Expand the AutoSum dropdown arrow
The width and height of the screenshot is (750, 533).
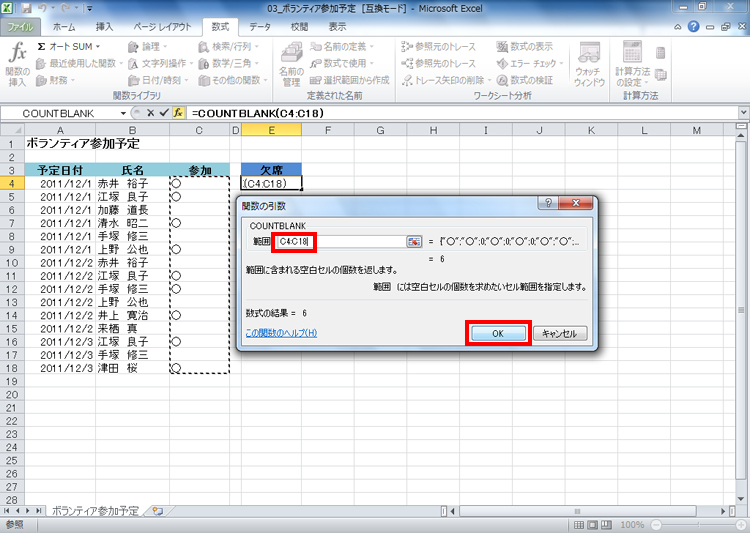[x=98, y=46]
